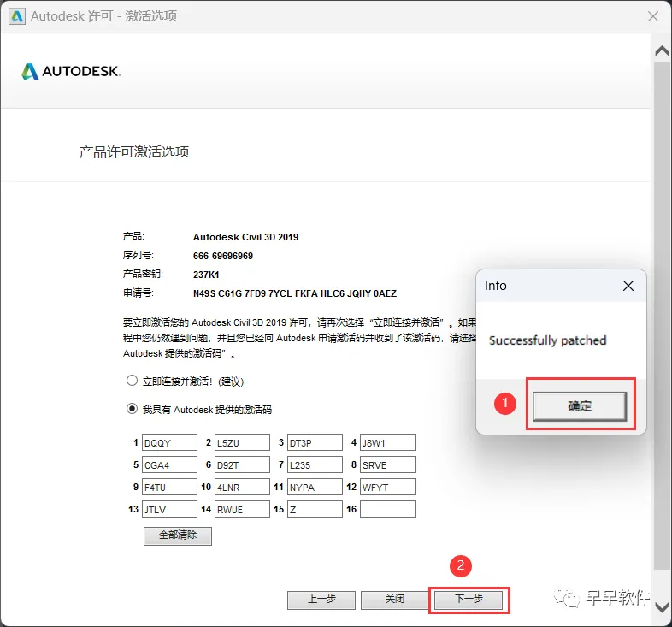Click the vertical scrollbar thumb
This screenshot has height=627, width=672.
pyautogui.click(x=662, y=316)
